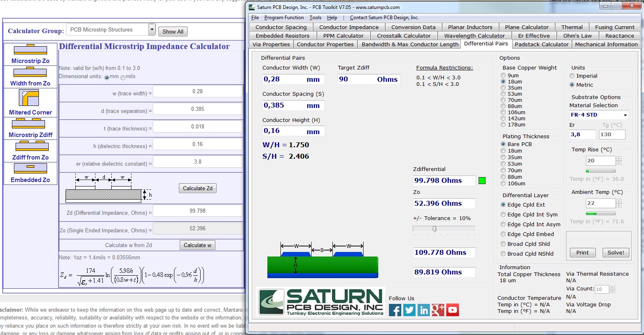Switch to Thermal tab
The width and height of the screenshot is (644, 335).
[x=572, y=27]
